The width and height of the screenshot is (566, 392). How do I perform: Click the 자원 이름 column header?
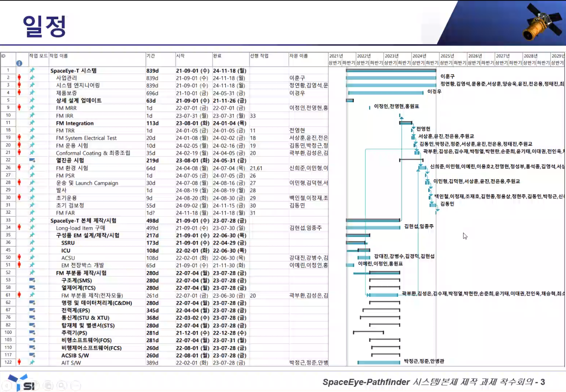[298, 56]
